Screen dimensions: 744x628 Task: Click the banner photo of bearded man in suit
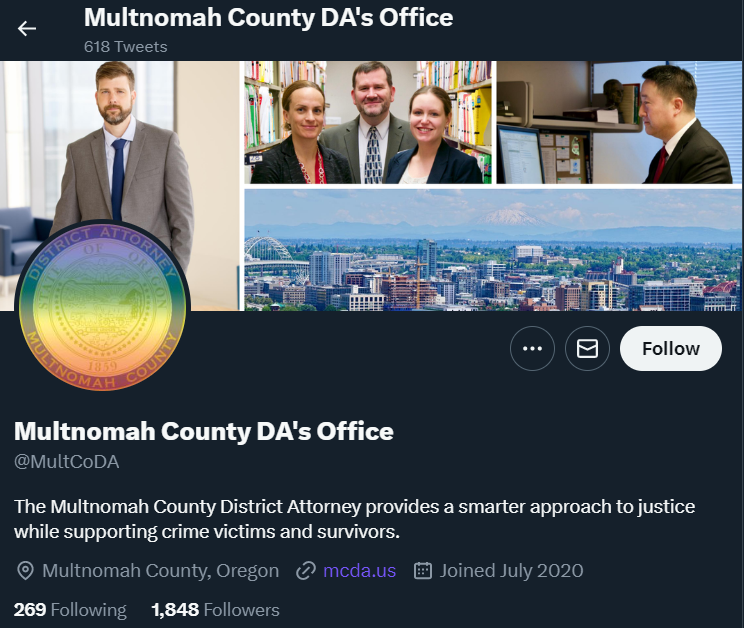click(x=120, y=142)
